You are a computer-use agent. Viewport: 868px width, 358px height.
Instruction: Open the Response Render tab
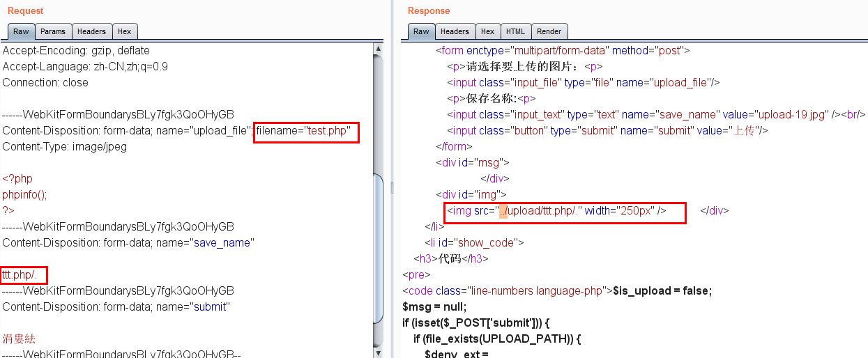549,31
